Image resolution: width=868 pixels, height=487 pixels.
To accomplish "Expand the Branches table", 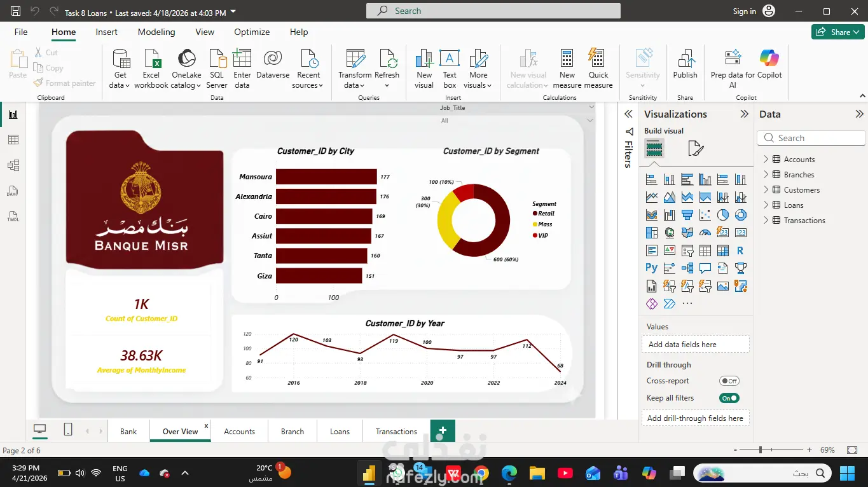I will tap(766, 175).
